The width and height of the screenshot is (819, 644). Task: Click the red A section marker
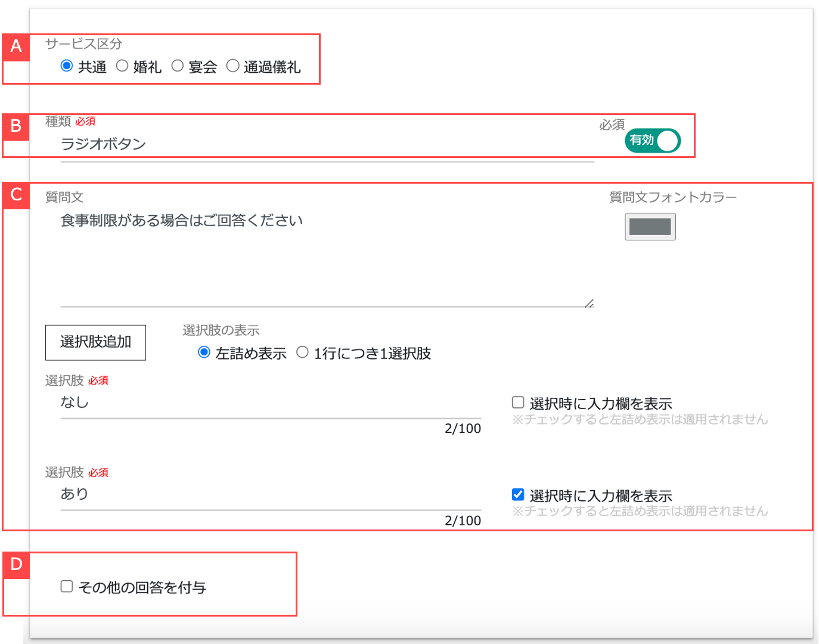pos(16,46)
